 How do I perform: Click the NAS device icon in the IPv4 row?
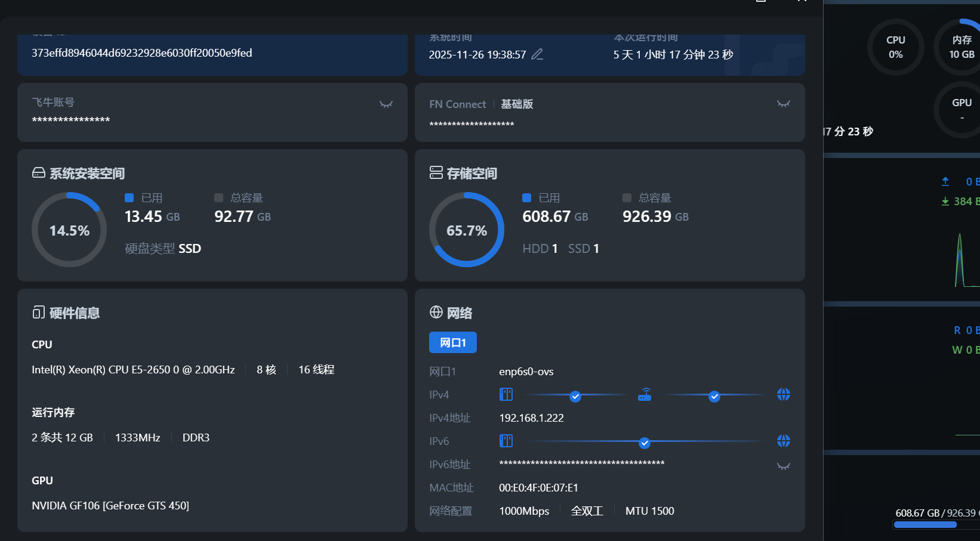click(506, 394)
